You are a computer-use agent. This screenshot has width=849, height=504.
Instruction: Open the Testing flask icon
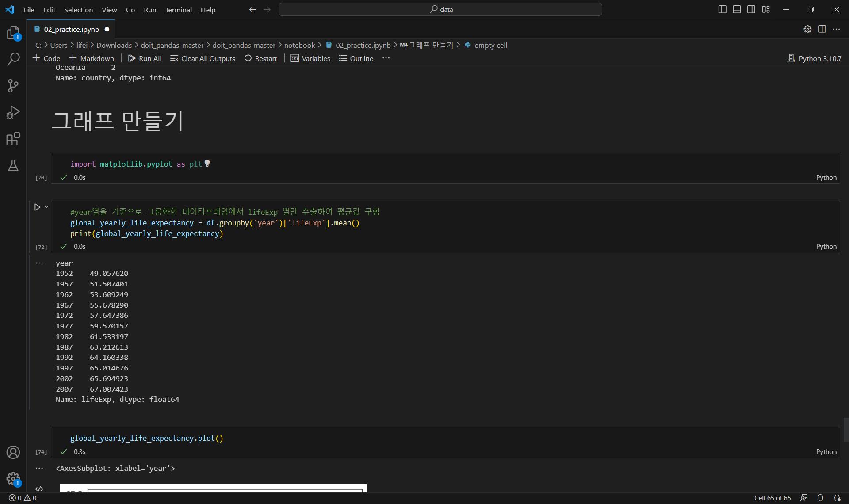(13, 166)
